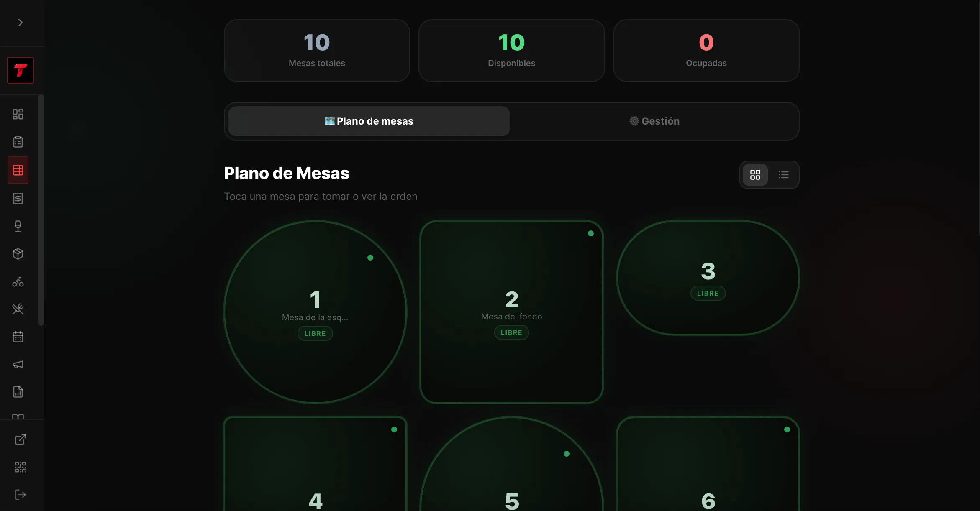Open the inventory box icon
This screenshot has width=980, height=511.
coord(18,254)
